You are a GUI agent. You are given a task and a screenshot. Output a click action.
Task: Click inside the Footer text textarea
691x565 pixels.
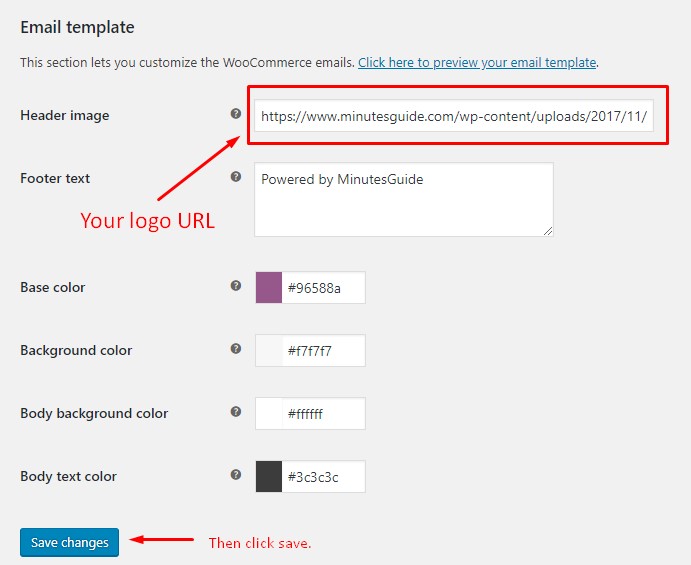pyautogui.click(x=404, y=200)
